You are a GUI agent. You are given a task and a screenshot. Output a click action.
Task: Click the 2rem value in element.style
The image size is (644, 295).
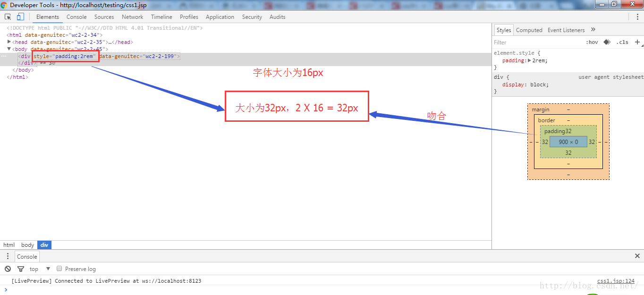point(539,60)
